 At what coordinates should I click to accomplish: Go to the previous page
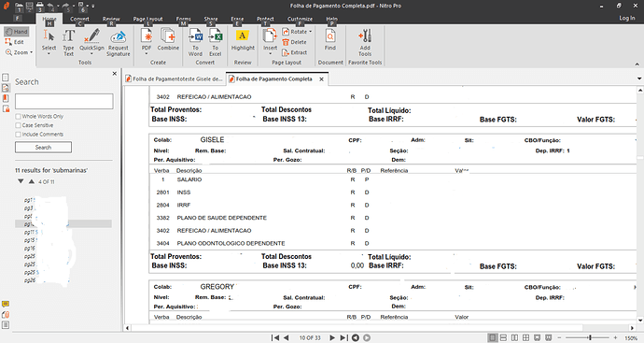click(x=287, y=337)
